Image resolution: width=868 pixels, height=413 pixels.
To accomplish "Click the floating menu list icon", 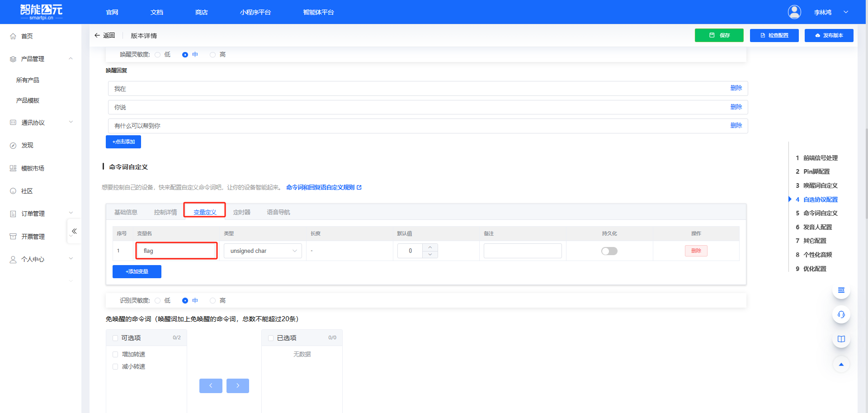I will click(x=841, y=290).
